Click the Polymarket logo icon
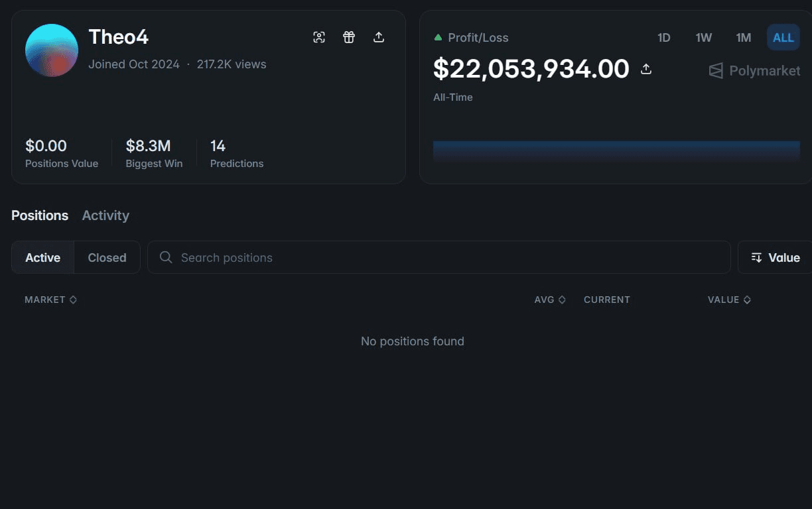Screen dimensions: 812x509 pyautogui.click(x=716, y=71)
